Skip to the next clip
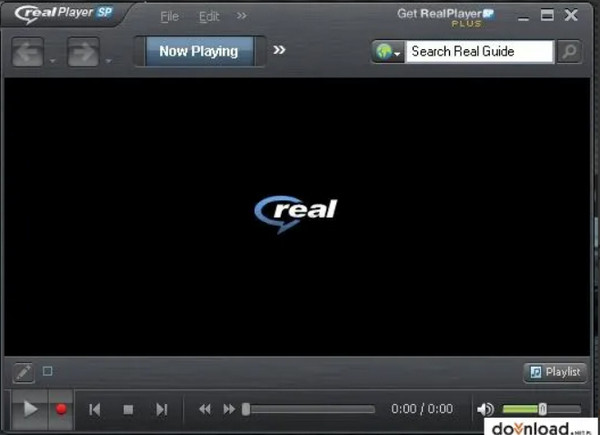The image size is (600, 435). pos(162,410)
